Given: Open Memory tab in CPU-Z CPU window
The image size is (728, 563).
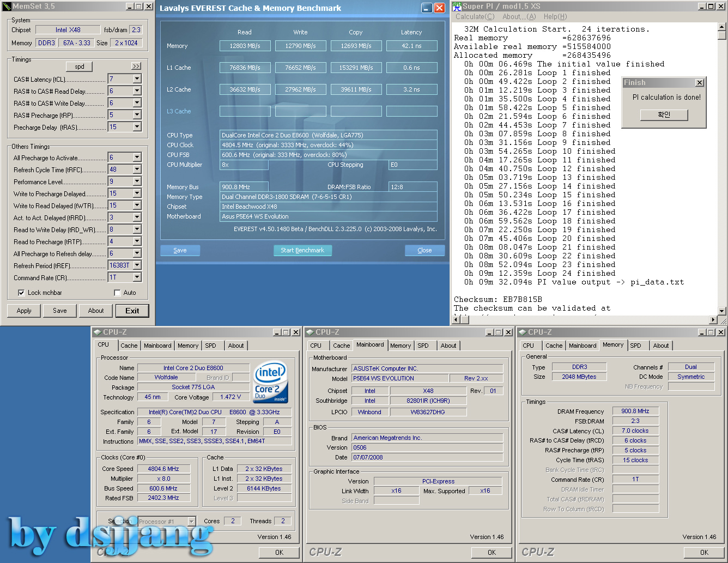Looking at the screenshot, I should tap(188, 346).
